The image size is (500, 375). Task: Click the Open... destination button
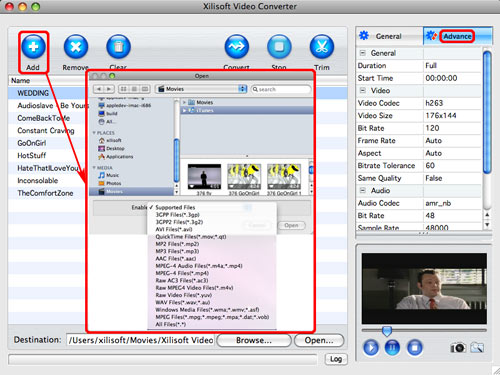click(x=319, y=340)
